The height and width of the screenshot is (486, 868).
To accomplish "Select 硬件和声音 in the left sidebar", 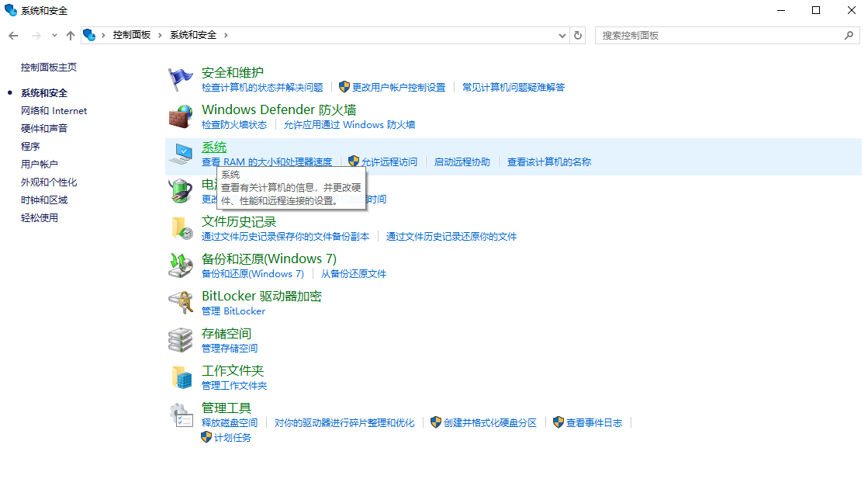I will pyautogui.click(x=44, y=129).
